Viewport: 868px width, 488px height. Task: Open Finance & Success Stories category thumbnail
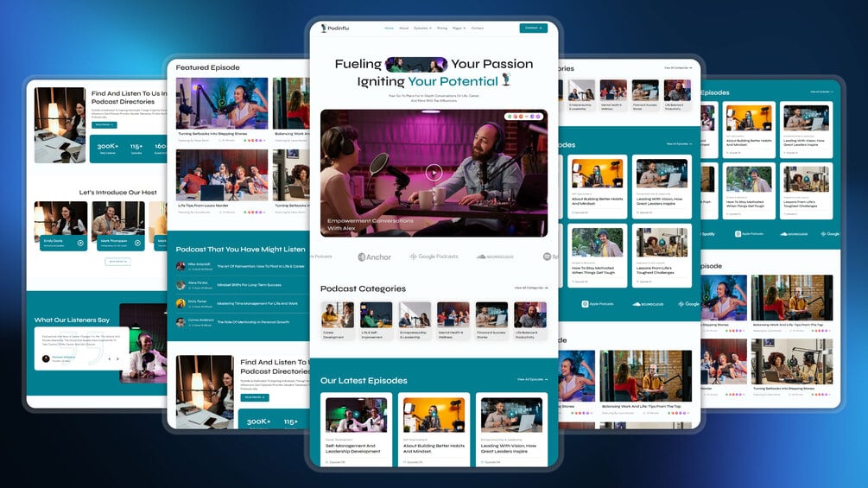click(491, 314)
